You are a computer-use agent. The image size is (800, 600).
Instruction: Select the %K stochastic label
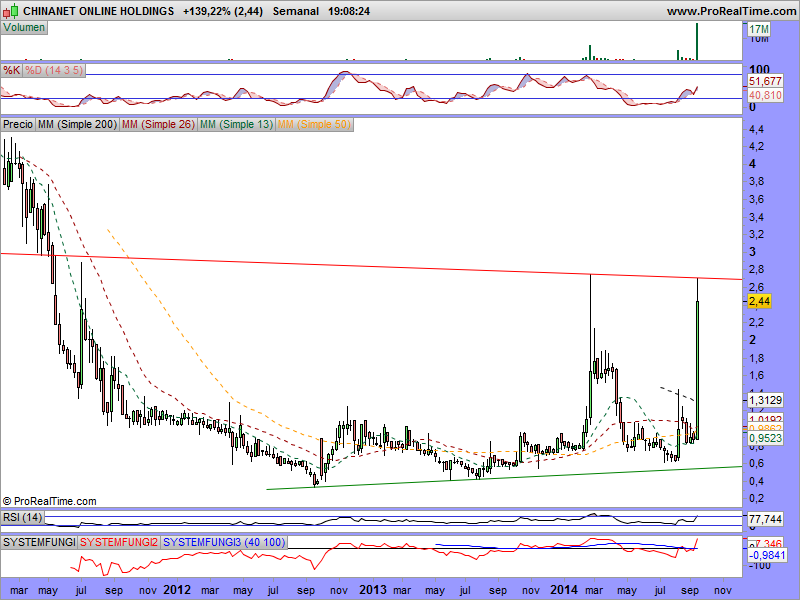[11, 70]
